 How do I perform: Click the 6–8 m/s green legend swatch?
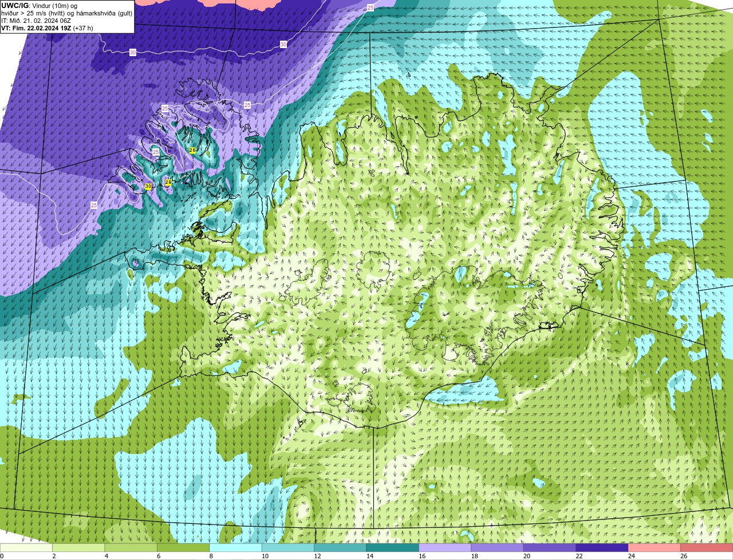(x=183, y=547)
